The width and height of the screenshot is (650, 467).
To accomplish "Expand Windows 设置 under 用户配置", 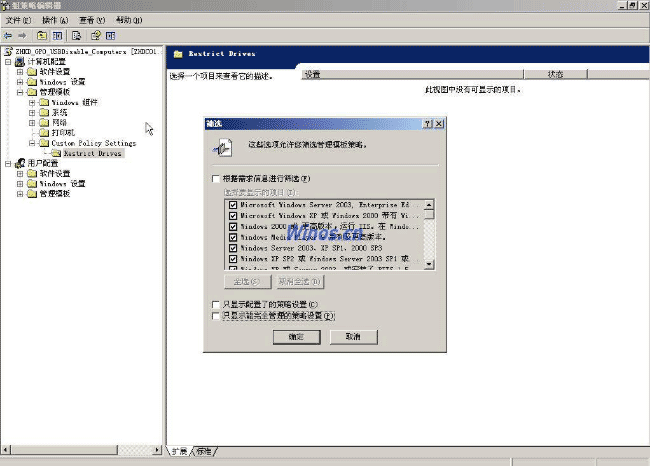I will click(20, 184).
